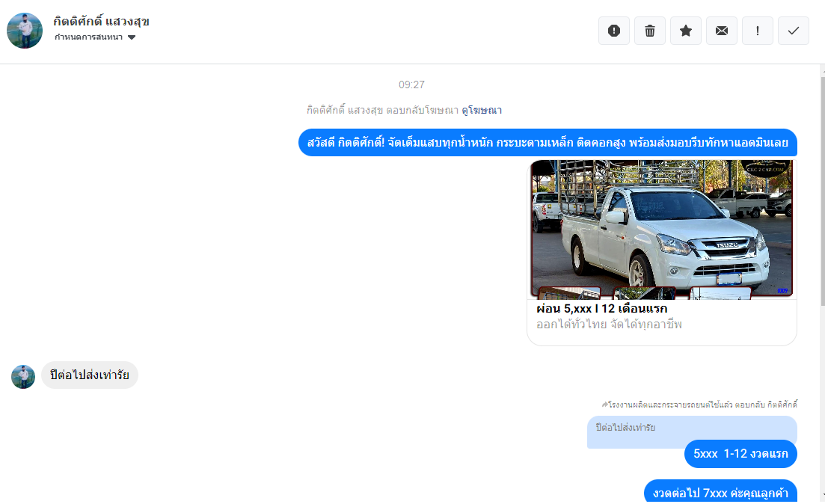The image size is (825, 504).
Task: Open the large profile photo in header
Action: click(25, 31)
